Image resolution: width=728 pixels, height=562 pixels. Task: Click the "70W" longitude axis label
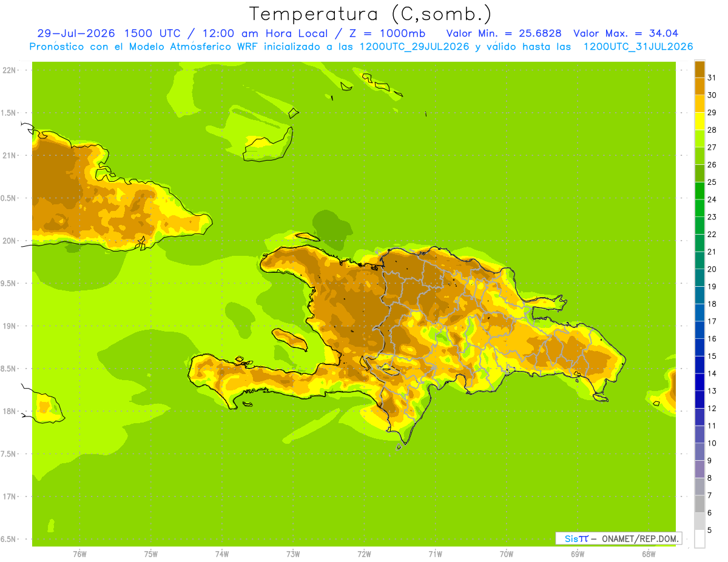point(507,554)
